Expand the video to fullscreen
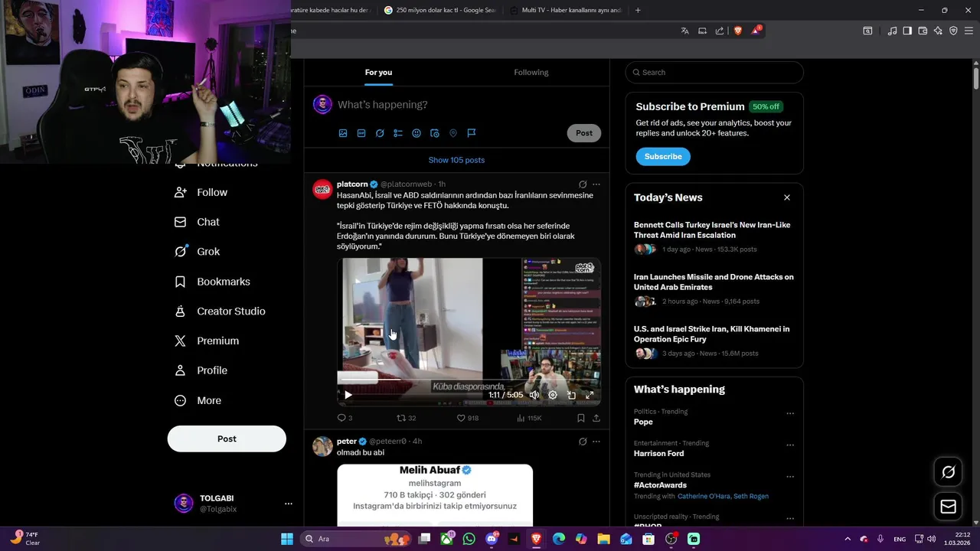Screen dimensions: 980x551 pyautogui.click(x=590, y=395)
